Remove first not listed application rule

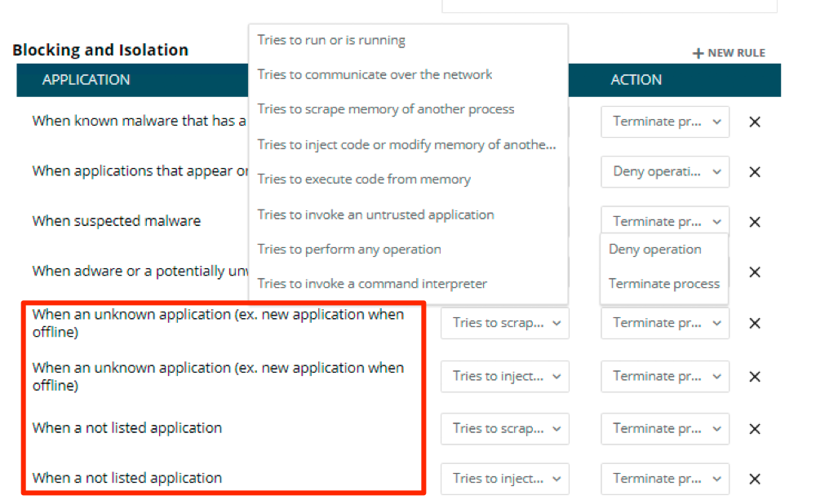(x=755, y=429)
